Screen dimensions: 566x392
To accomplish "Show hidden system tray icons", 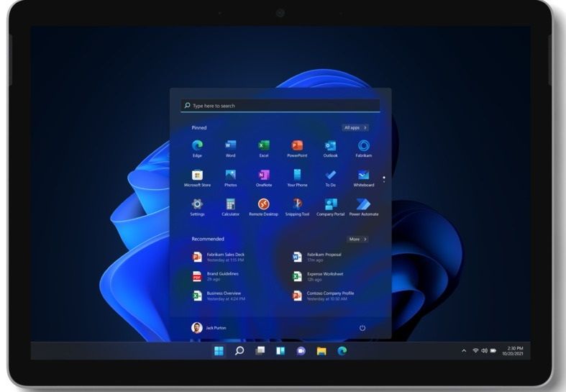I will click(x=464, y=350).
